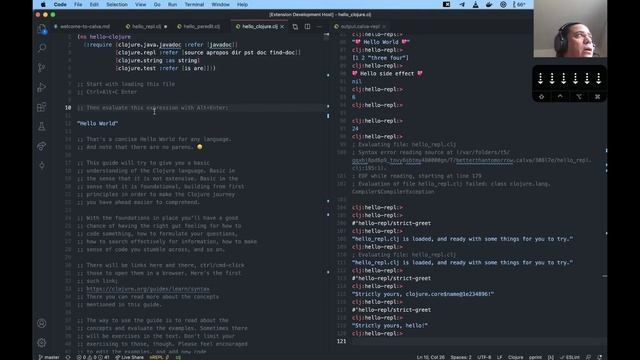Click the nREPL connection status item
640x360 pixels.
[x=159, y=357]
